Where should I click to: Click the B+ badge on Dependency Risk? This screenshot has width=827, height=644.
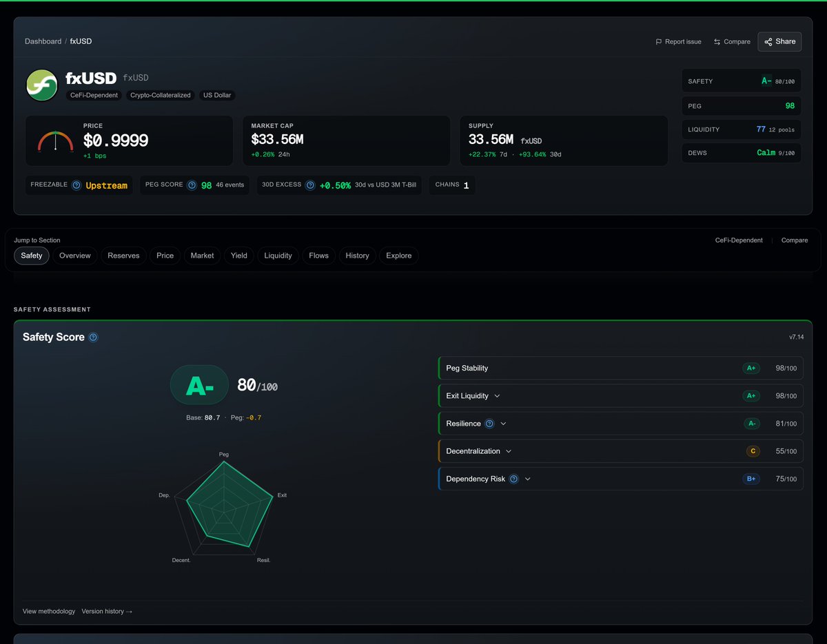tap(751, 479)
